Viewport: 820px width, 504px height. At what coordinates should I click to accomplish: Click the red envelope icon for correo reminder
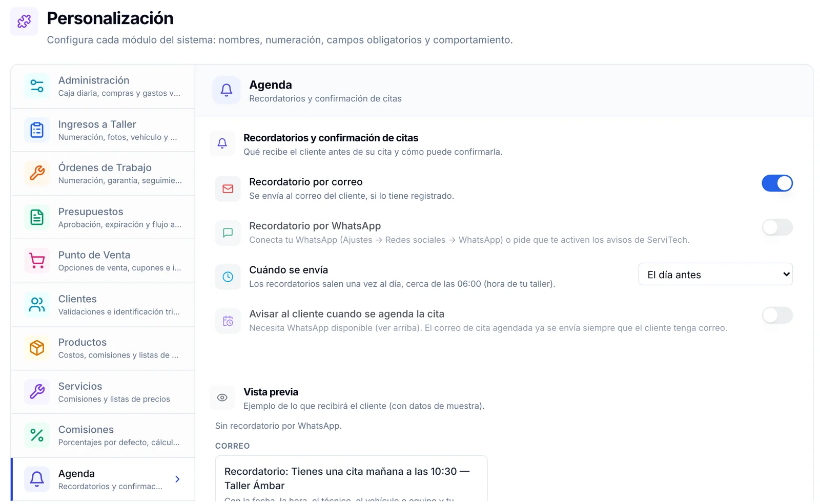click(228, 189)
